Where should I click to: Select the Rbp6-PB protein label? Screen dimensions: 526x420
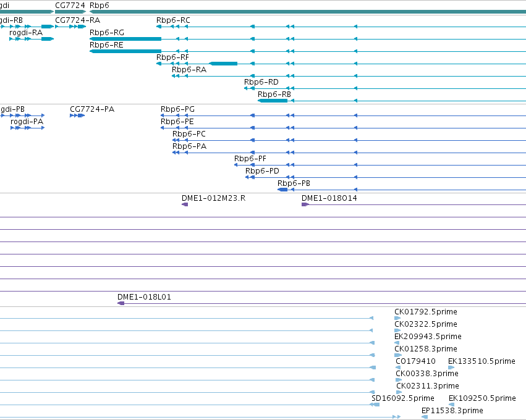click(294, 183)
